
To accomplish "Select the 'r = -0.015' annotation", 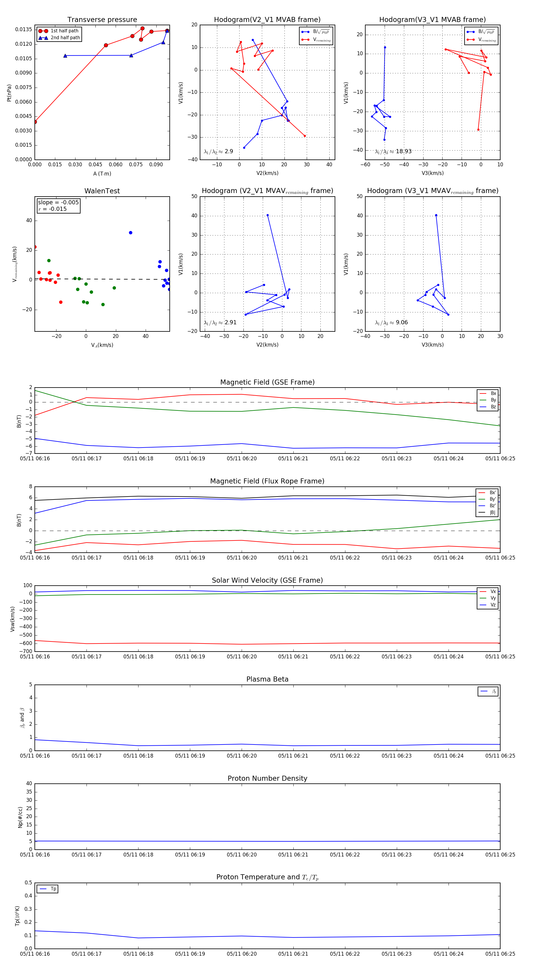I will click(52, 209).
